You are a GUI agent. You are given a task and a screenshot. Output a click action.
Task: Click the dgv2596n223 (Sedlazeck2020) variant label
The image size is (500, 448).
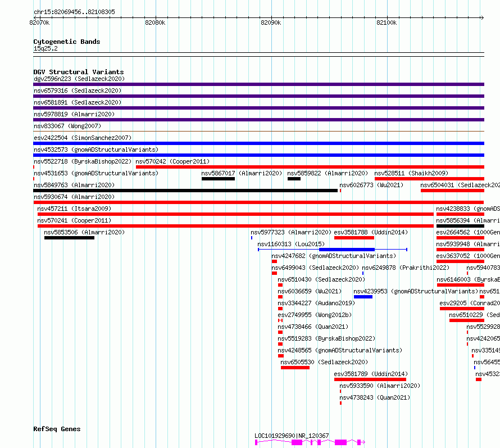79,79
